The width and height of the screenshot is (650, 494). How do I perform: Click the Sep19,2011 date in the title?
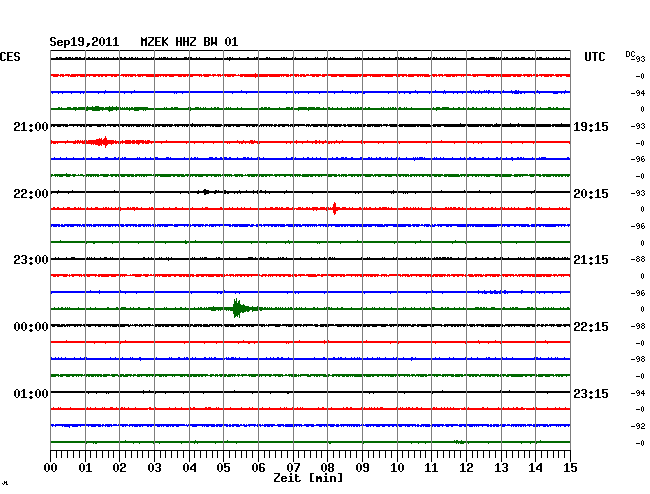point(84,42)
